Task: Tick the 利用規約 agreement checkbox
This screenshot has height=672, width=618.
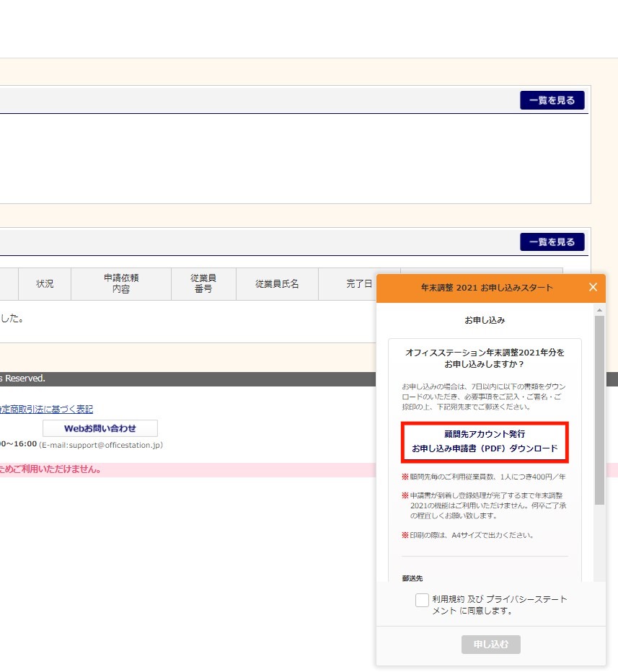Action: (422, 600)
